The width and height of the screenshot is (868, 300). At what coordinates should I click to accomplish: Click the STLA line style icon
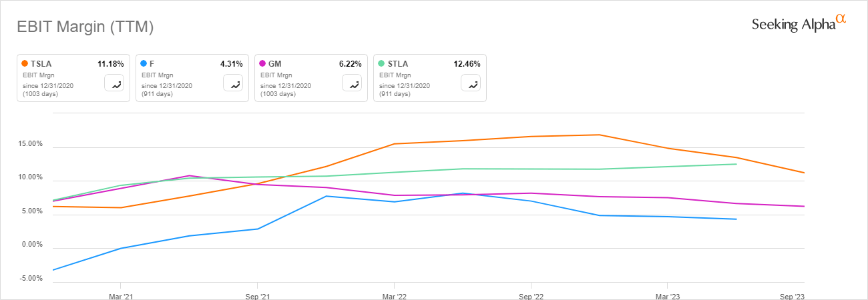pyautogui.click(x=471, y=83)
